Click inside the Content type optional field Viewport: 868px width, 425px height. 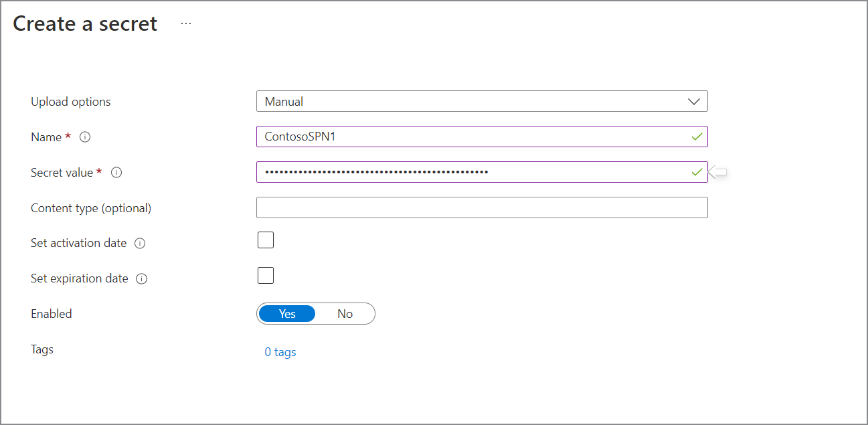[x=482, y=207]
